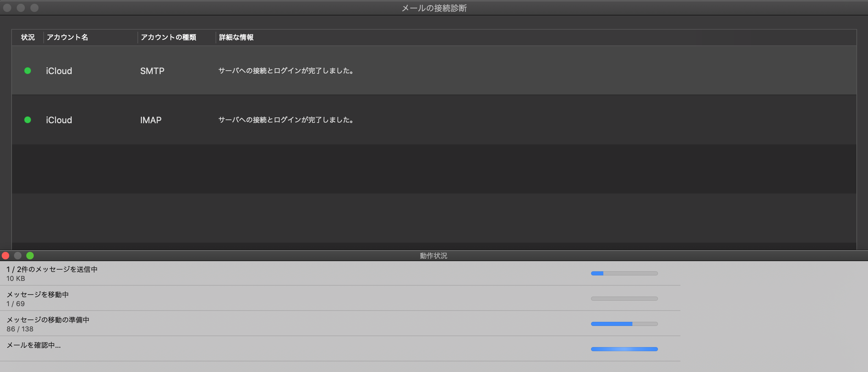Screen dimensions: 868x372
Task: Click the green status dot for iCloud IMAP
Action: 28,120
